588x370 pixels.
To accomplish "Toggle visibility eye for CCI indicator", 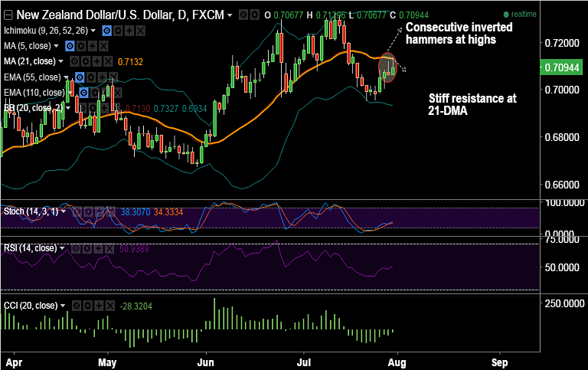I will click(76, 306).
